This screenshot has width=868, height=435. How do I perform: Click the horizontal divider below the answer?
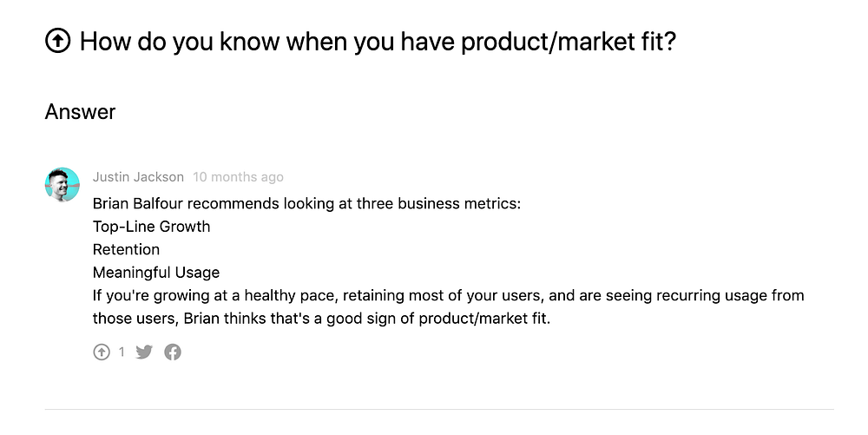(439, 409)
